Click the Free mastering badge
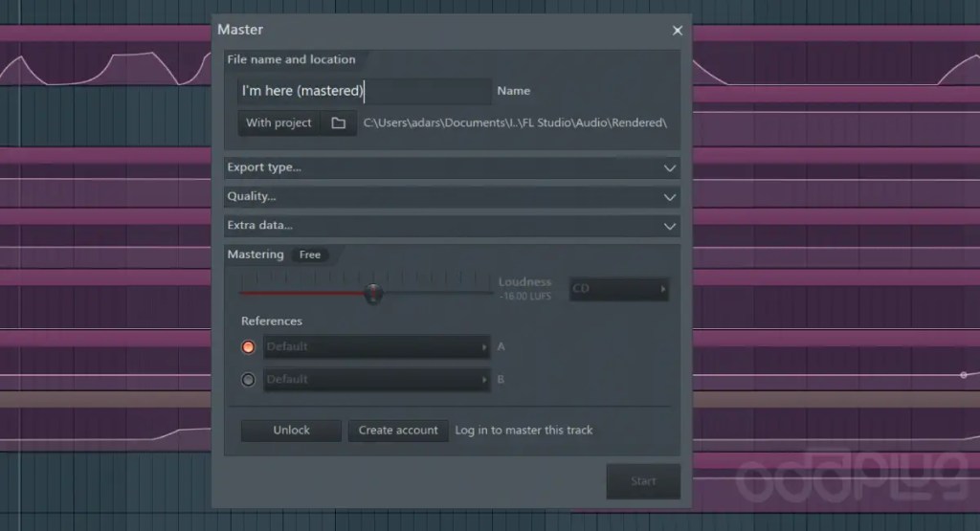Viewport: 980px width, 531px height. point(310,254)
